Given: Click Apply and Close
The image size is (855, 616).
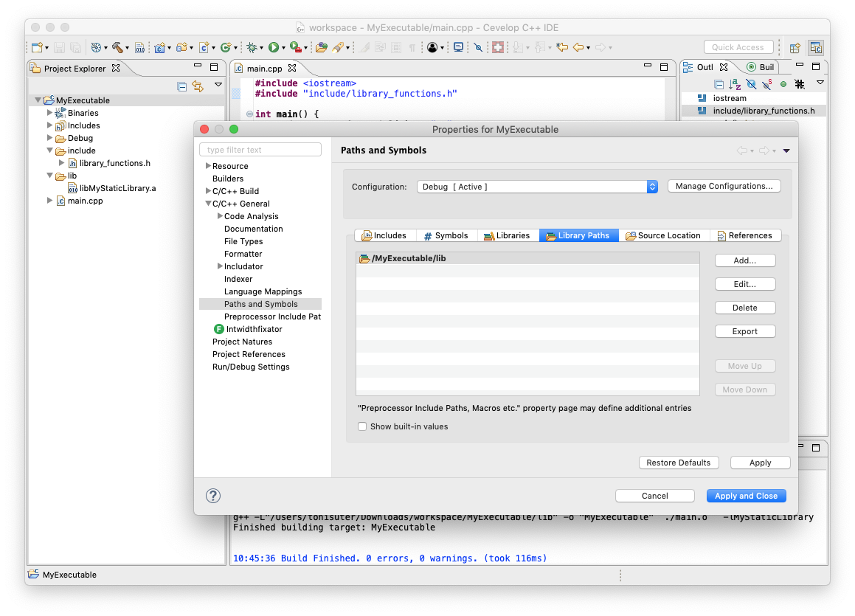Looking at the screenshot, I should (x=746, y=496).
